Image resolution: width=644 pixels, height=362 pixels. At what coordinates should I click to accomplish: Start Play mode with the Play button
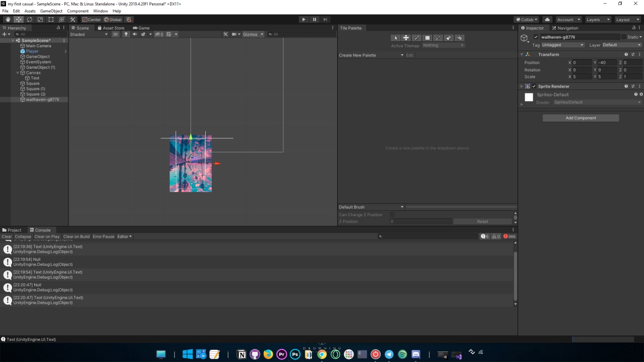[303, 20]
